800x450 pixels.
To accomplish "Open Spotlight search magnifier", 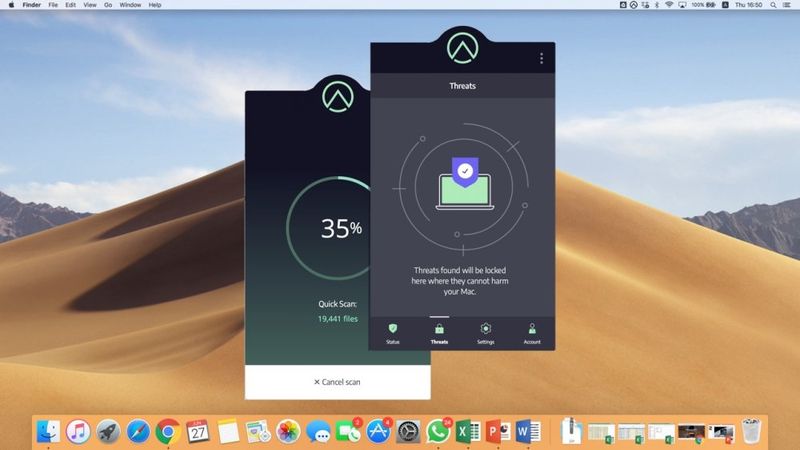I will click(773, 5).
